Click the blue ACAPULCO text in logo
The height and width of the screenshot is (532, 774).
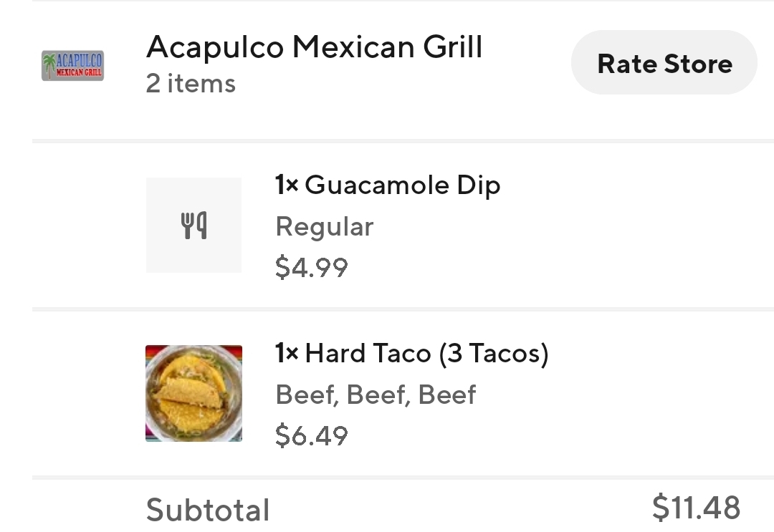pyautogui.click(x=79, y=60)
